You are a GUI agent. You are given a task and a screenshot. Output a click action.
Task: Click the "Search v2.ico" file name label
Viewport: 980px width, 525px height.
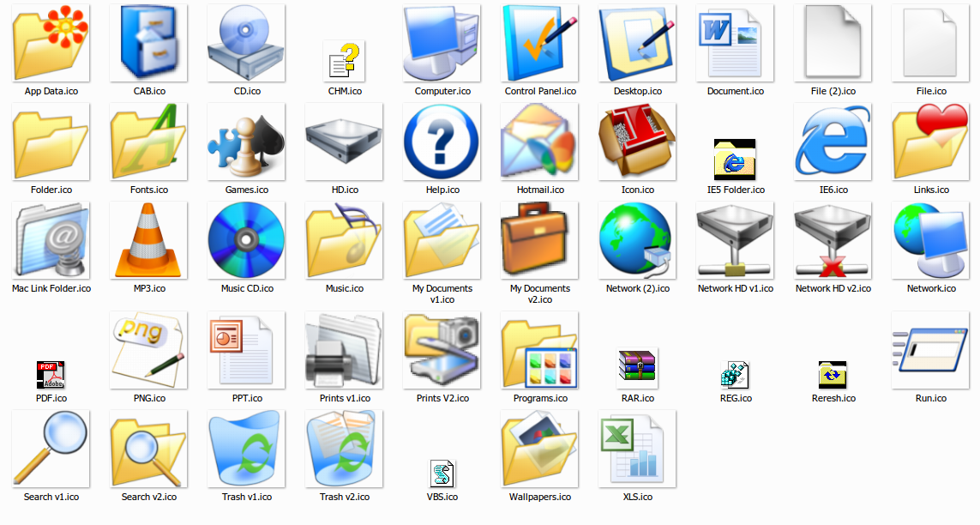pyautogui.click(x=148, y=498)
